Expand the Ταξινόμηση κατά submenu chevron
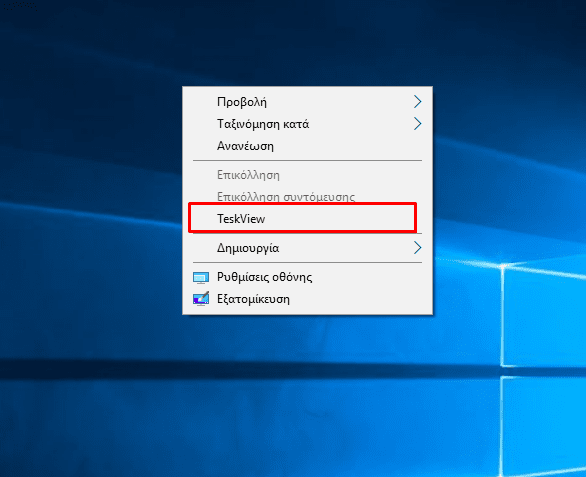Image resolution: width=586 pixels, height=477 pixels. tap(417, 124)
